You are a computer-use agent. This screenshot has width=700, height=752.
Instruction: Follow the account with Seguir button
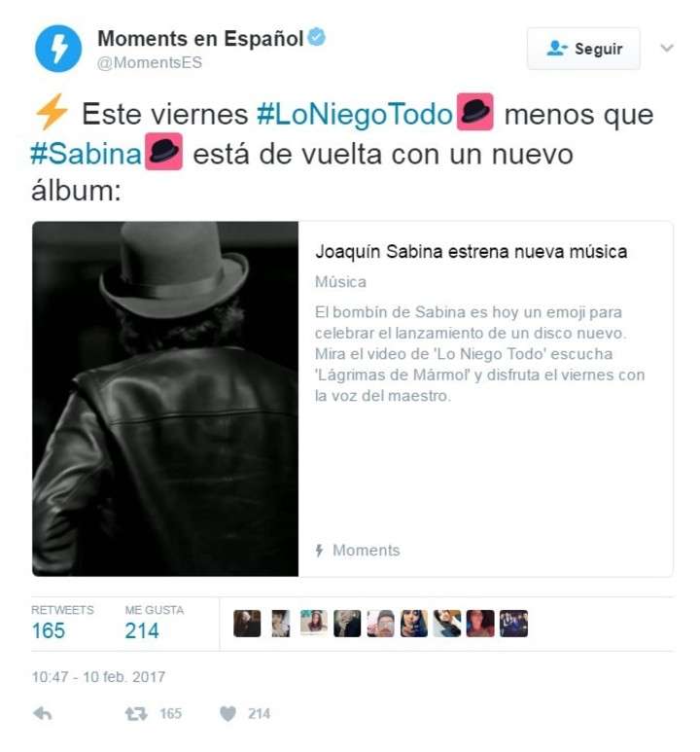[x=583, y=49]
